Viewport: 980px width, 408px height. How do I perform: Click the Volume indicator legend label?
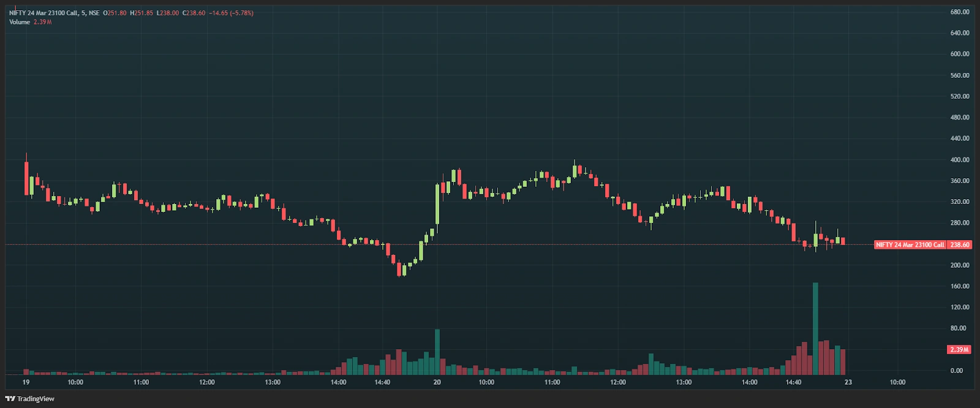20,22
